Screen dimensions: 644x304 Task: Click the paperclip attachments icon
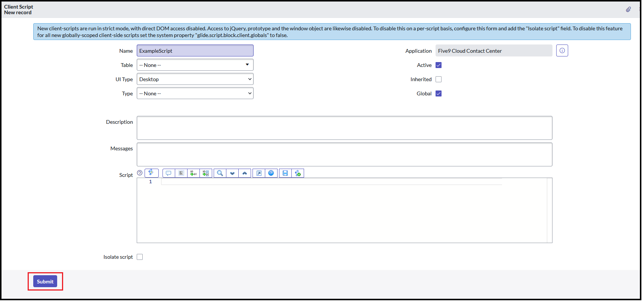[628, 9]
